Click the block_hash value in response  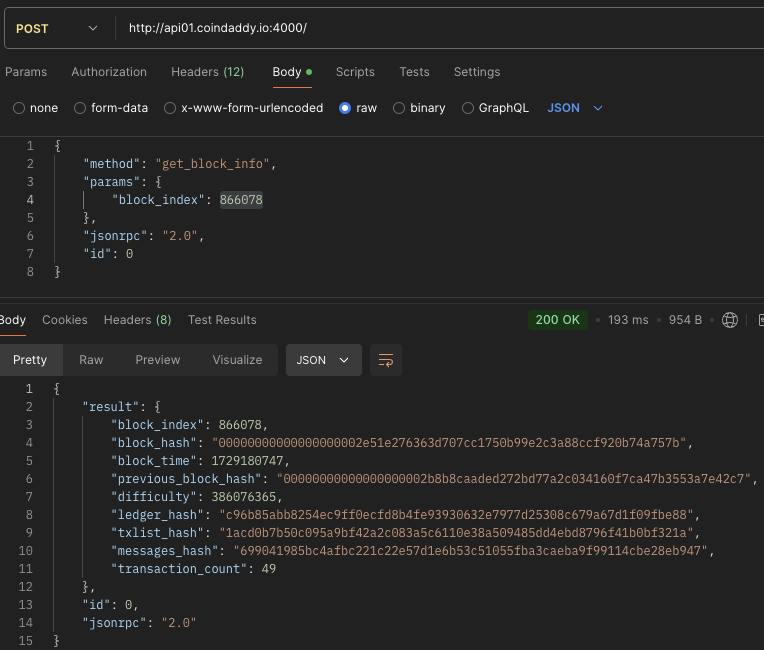[449, 442]
